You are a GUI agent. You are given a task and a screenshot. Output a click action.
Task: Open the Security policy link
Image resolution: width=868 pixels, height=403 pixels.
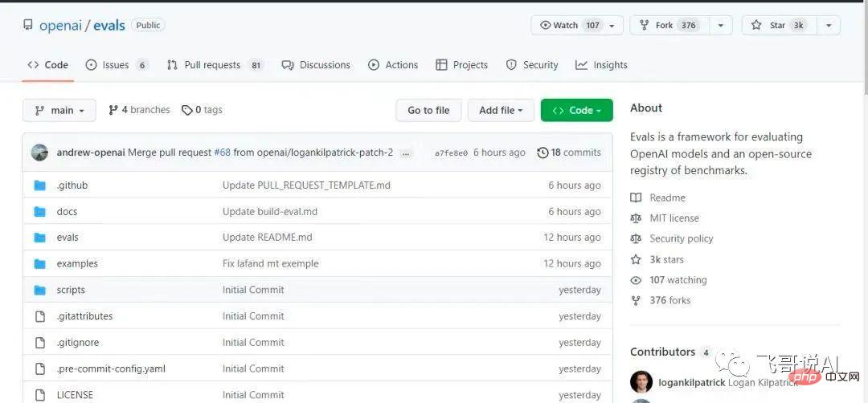tap(671, 238)
